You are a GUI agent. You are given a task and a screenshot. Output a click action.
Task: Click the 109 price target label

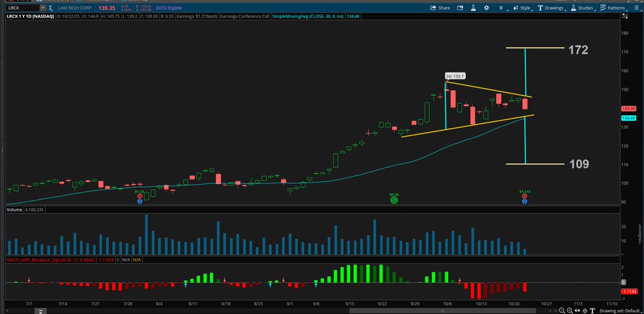coord(579,164)
